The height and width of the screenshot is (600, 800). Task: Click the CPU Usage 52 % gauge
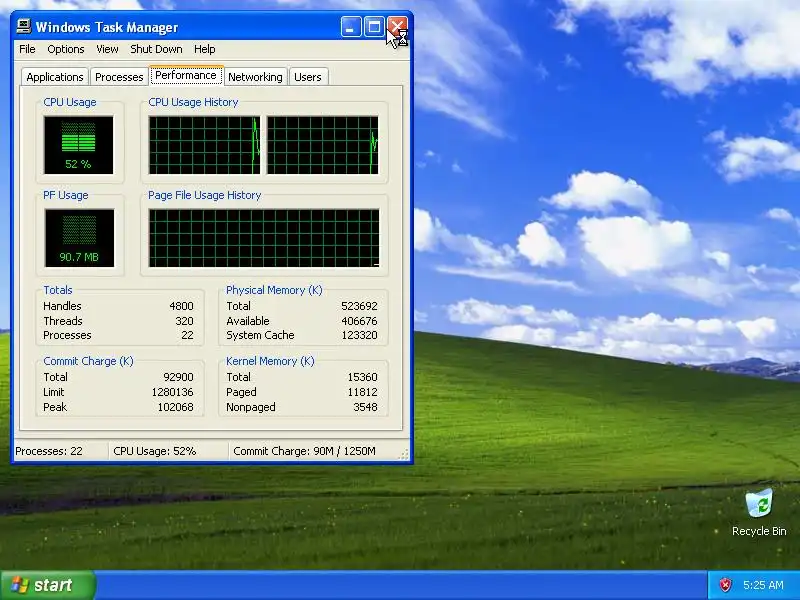click(79, 145)
